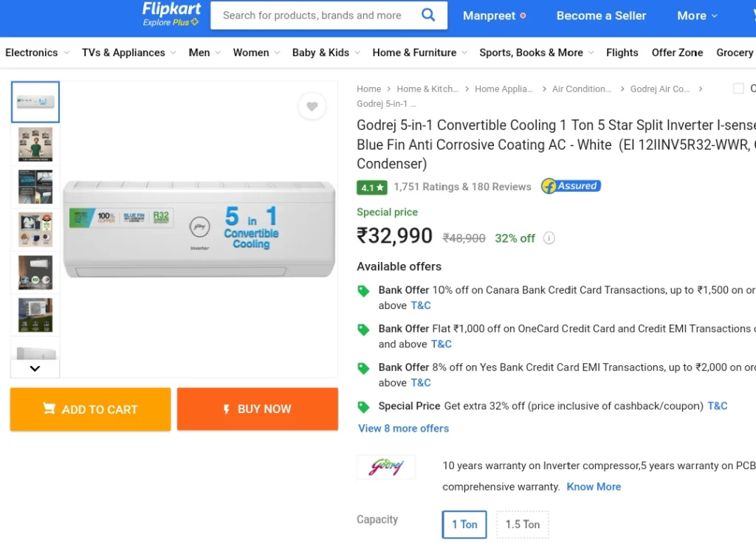
Task: Open the Flights menu item
Action: click(622, 52)
